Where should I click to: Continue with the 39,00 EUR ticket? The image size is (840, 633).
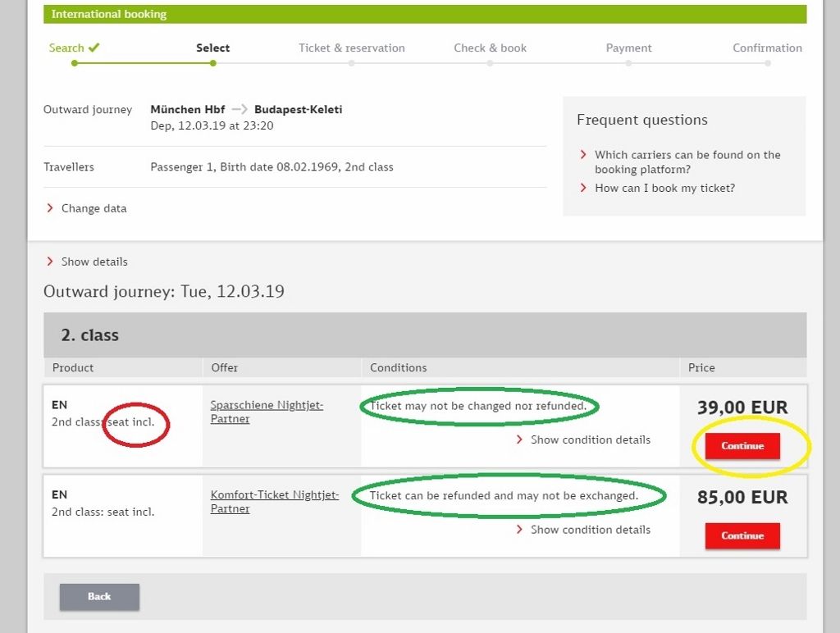(742, 445)
